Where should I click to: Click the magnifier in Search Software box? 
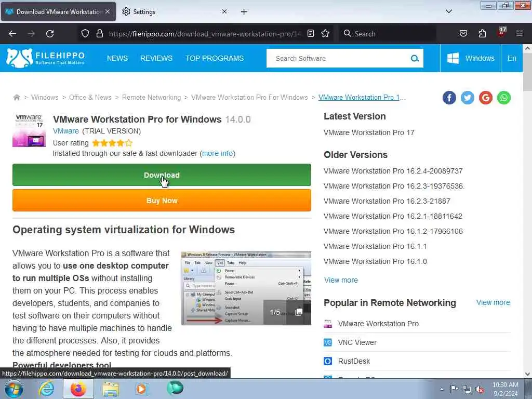[415, 58]
